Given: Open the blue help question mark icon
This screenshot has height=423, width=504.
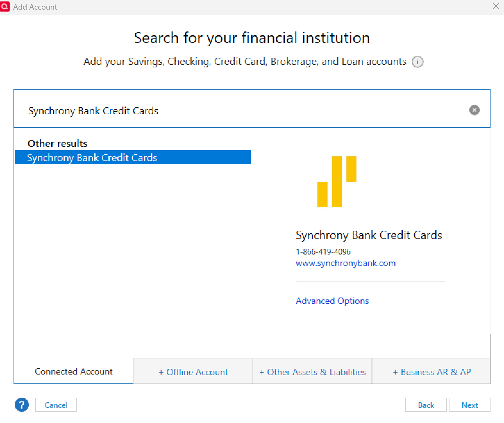Looking at the screenshot, I should point(22,405).
